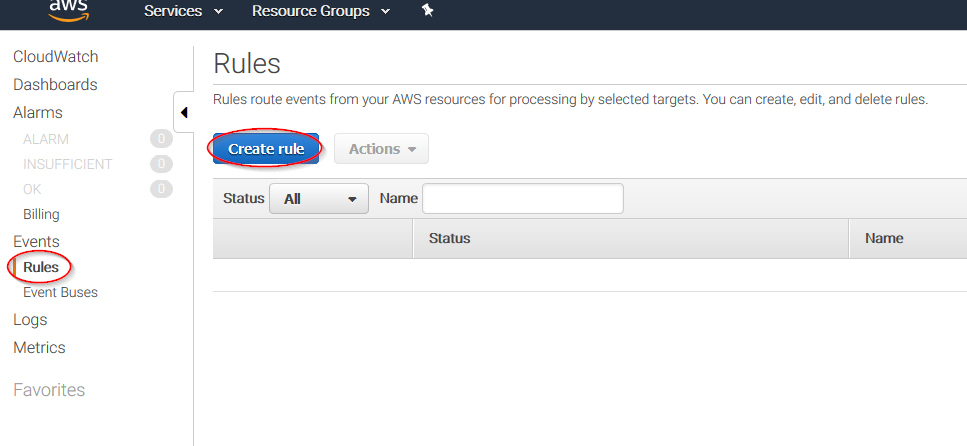Screen dimensions: 967x446
Task: Open the Services menu
Action: [183, 12]
